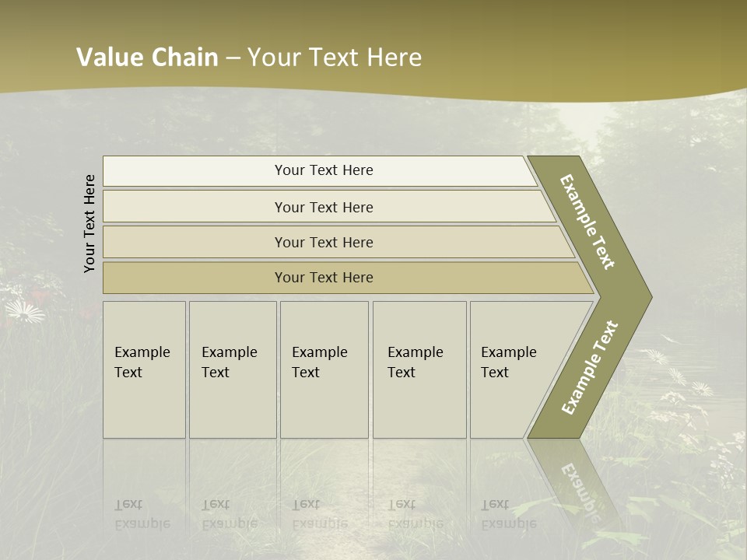Screen dimensions: 747x560
Task: Click the vertical rotated "Your Text Here" label
Action: point(89,223)
